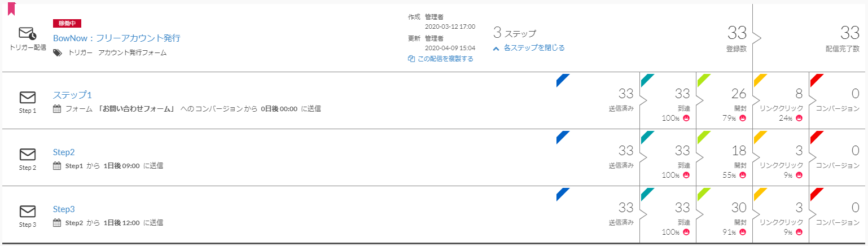Click the Step 3 envelope icon
Screen dimensions: 868x246
coord(28,211)
